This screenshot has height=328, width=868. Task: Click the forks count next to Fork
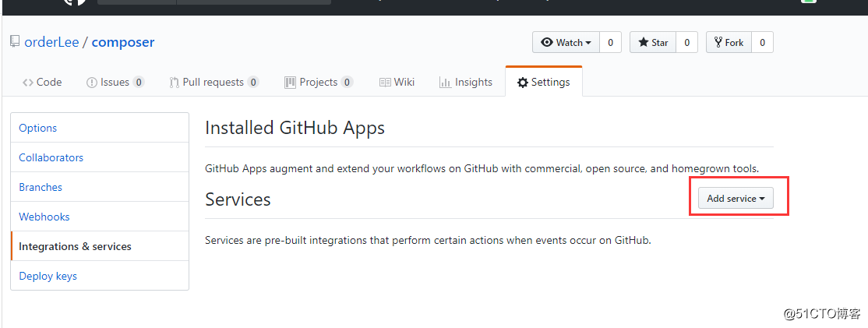762,42
